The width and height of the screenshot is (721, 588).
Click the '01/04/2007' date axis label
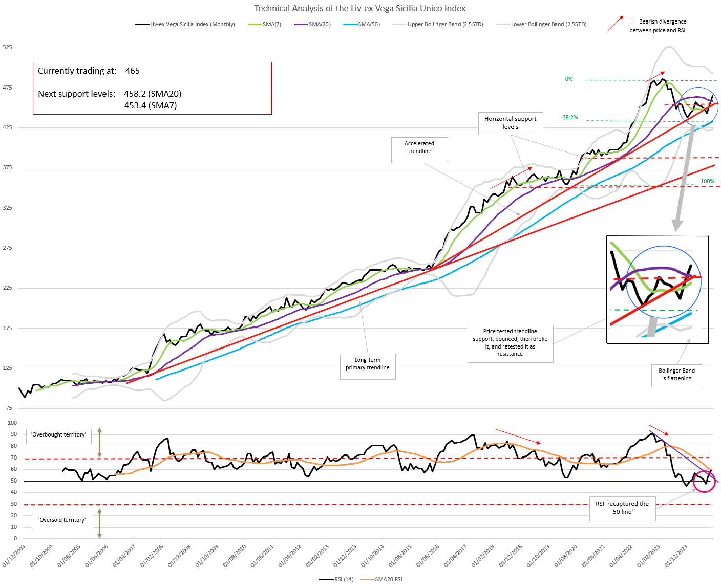124,555
